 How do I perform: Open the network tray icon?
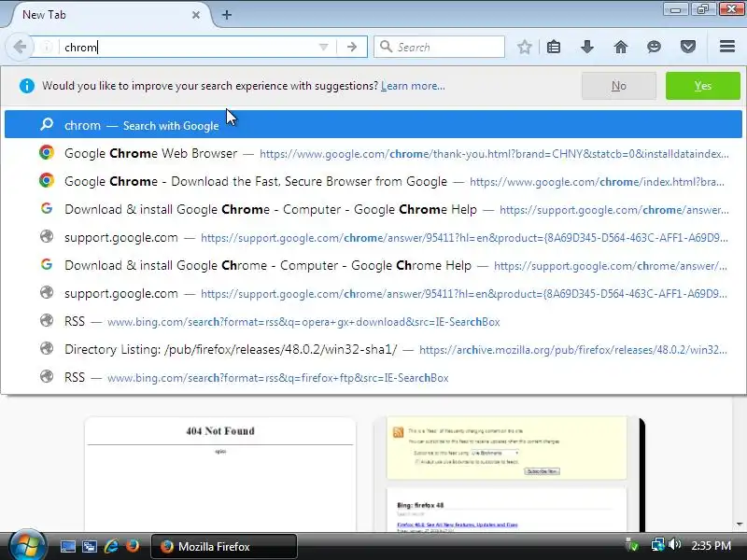pyautogui.click(x=658, y=545)
